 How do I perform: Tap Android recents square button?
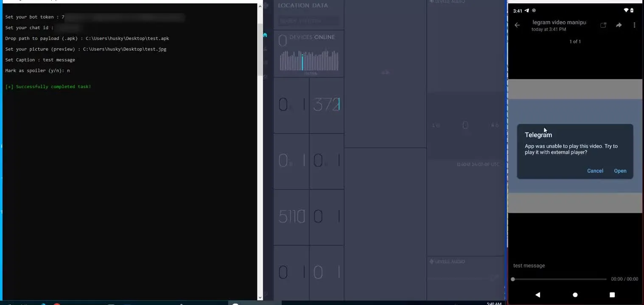pyautogui.click(x=612, y=295)
